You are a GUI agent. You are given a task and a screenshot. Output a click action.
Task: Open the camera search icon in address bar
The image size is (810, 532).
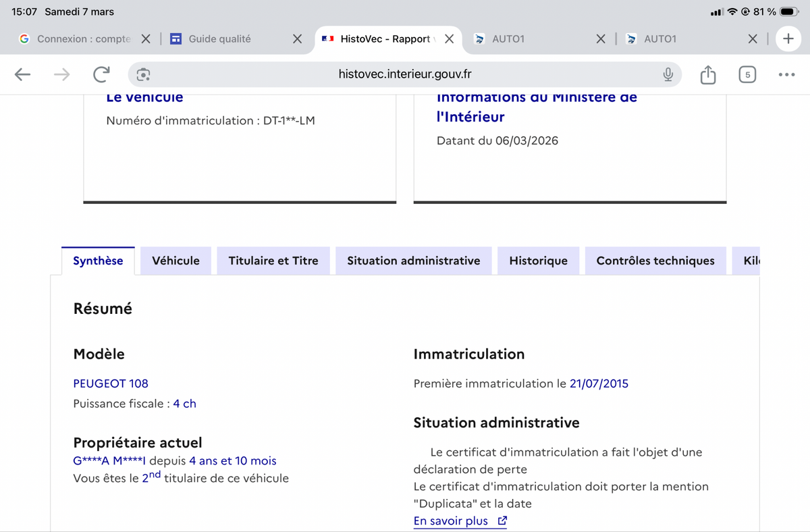click(x=143, y=74)
